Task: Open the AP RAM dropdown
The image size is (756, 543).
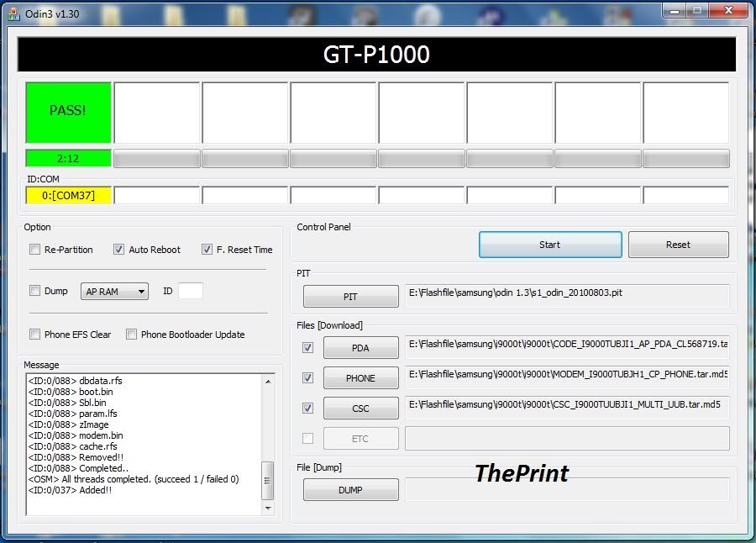Action: coord(114,292)
